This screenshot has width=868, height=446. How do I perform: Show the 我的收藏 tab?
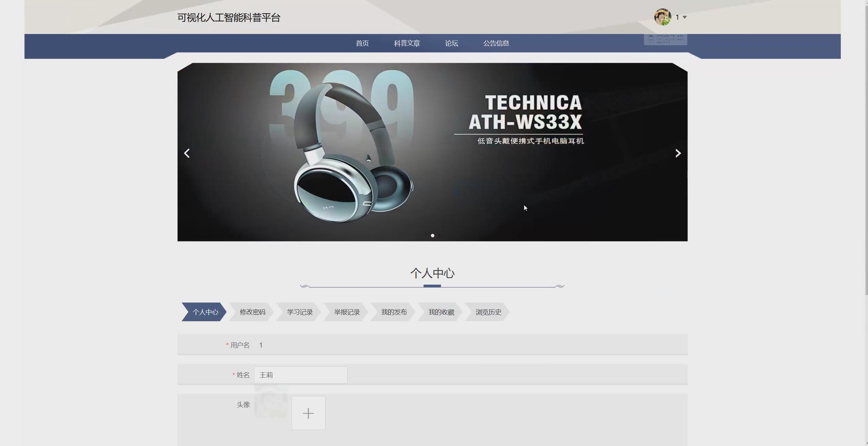(x=441, y=312)
